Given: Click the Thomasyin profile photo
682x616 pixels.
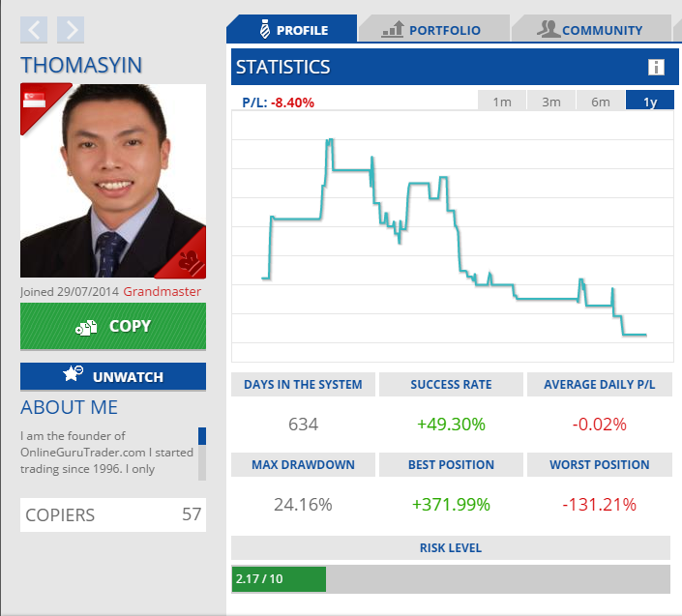Looking at the screenshot, I should coord(113,181).
